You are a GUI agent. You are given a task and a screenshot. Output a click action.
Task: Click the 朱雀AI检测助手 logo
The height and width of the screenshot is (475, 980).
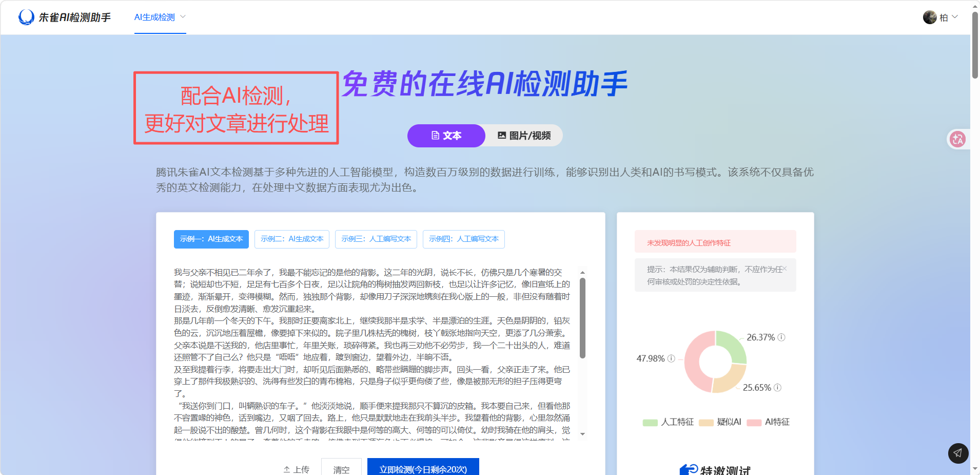pyautogui.click(x=65, y=17)
